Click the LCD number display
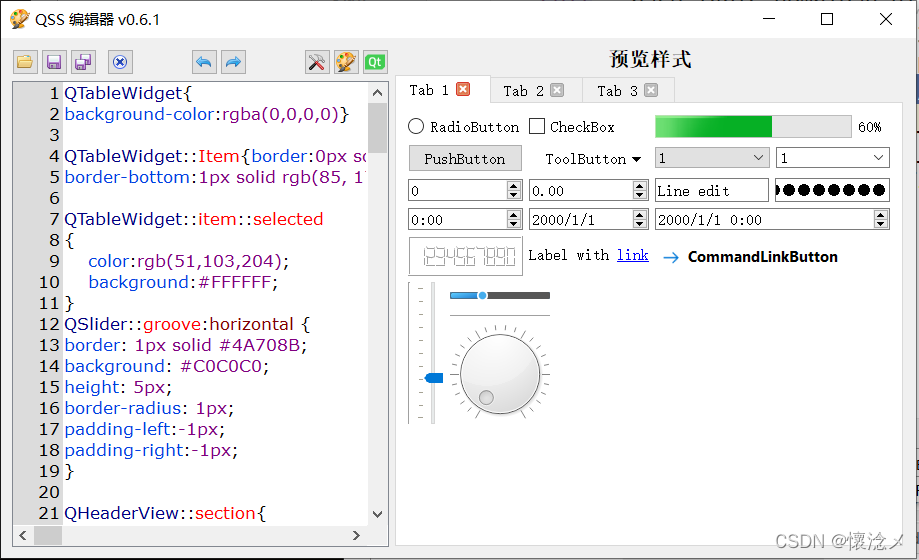 [465, 256]
